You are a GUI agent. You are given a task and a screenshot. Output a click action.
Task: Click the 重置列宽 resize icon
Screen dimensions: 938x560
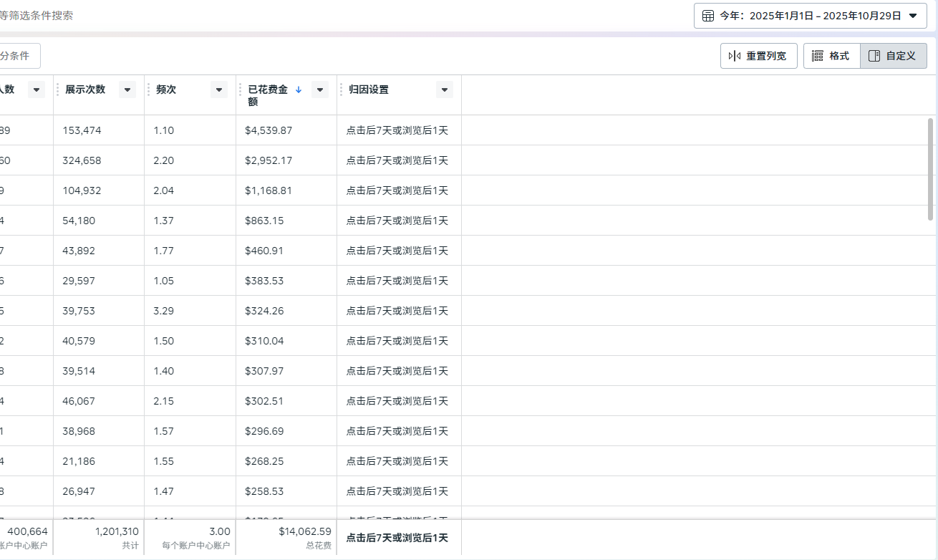click(734, 56)
